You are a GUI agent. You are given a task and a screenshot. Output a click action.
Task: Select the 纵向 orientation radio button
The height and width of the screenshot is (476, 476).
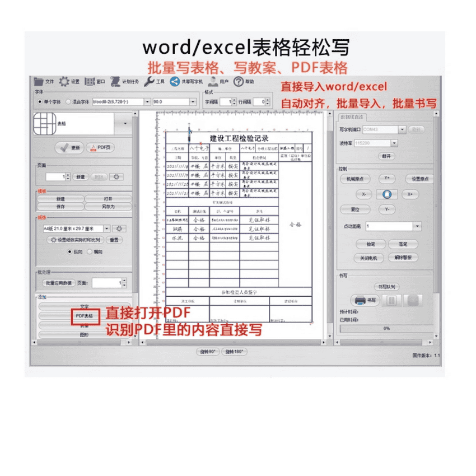click(70, 251)
